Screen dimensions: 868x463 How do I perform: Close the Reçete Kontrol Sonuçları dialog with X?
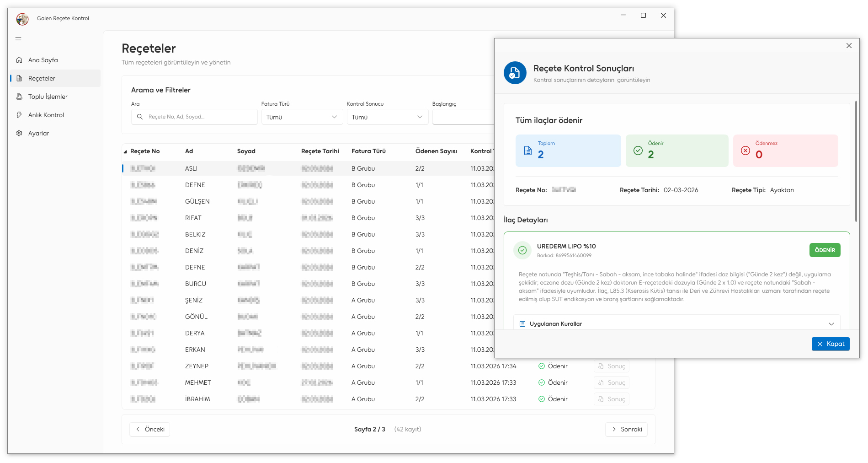click(849, 46)
